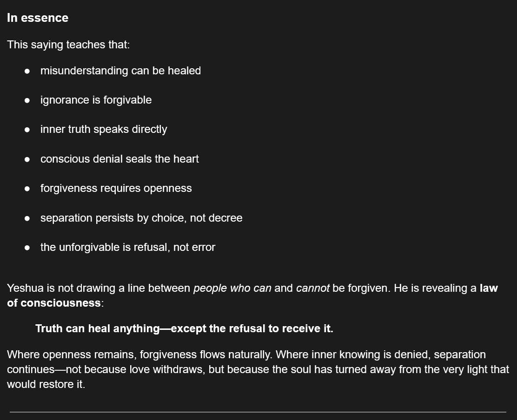Click "inner truth speaks directly" list item
The width and height of the screenshot is (517, 420).
(104, 129)
